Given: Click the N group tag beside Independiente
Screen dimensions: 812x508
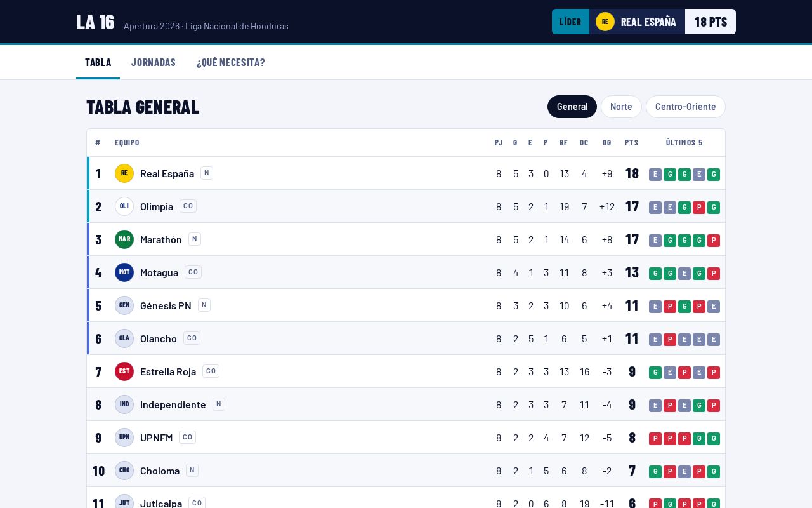Looking at the screenshot, I should tap(219, 404).
